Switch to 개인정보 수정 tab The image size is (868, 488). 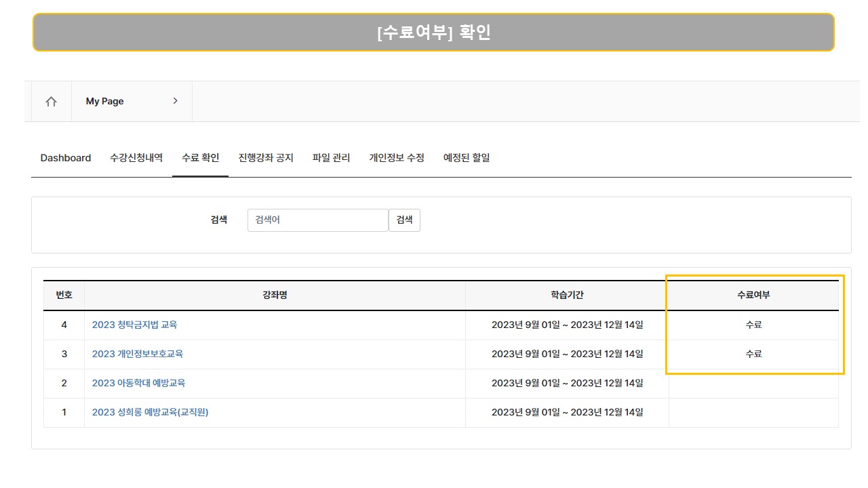pyautogui.click(x=397, y=158)
